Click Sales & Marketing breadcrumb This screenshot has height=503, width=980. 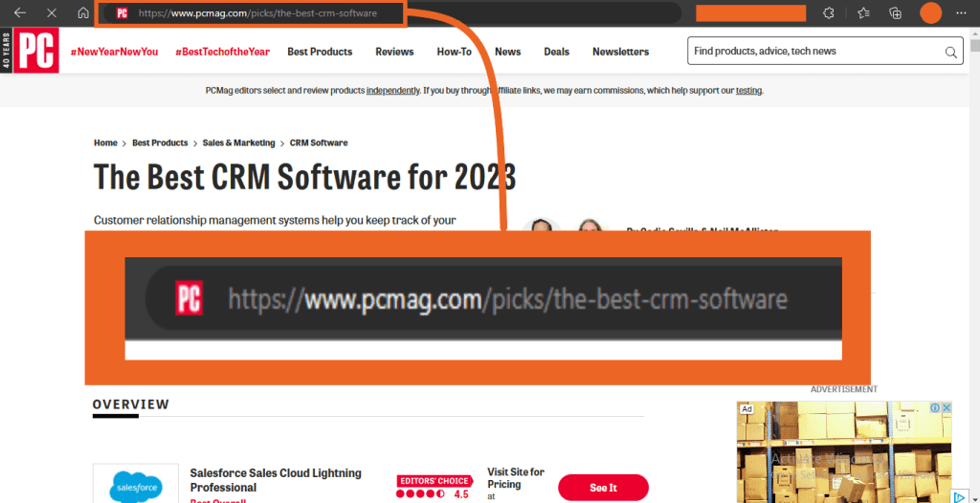(238, 143)
